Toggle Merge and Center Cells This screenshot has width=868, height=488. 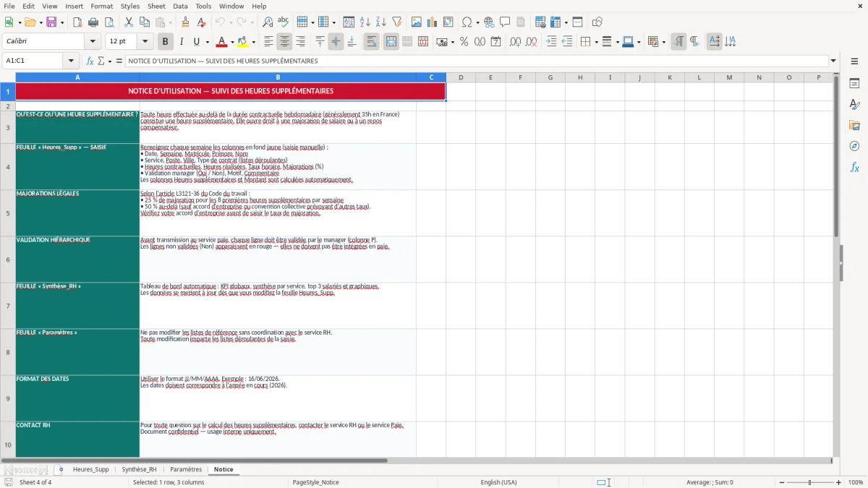point(391,42)
